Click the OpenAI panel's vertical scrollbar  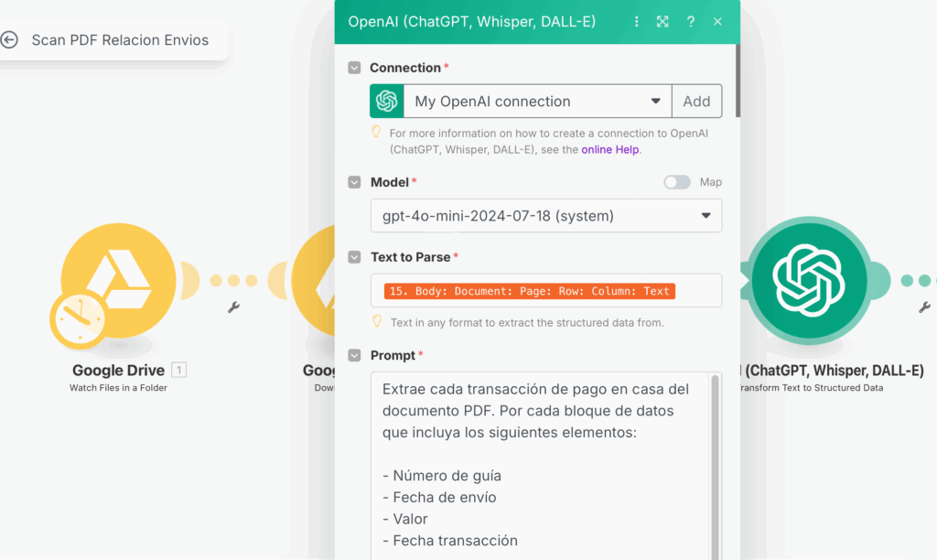(x=738, y=81)
